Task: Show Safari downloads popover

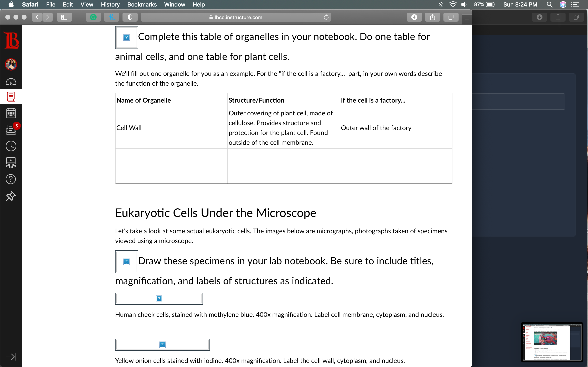Action: point(414,17)
